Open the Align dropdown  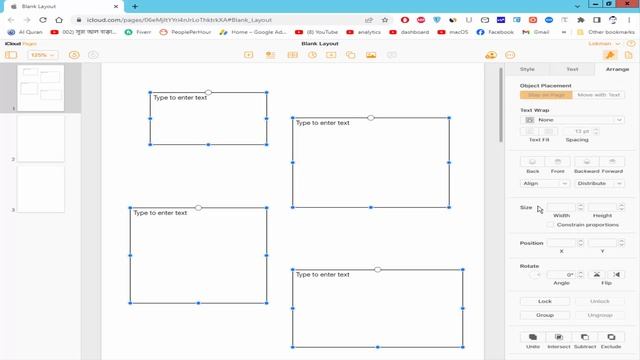544,183
